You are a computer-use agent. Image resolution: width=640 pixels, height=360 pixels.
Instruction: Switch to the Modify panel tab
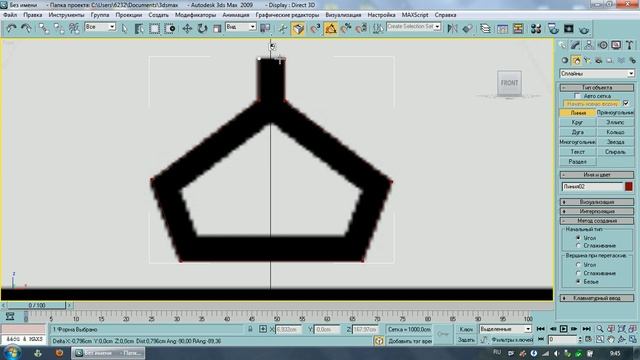(x=576, y=45)
